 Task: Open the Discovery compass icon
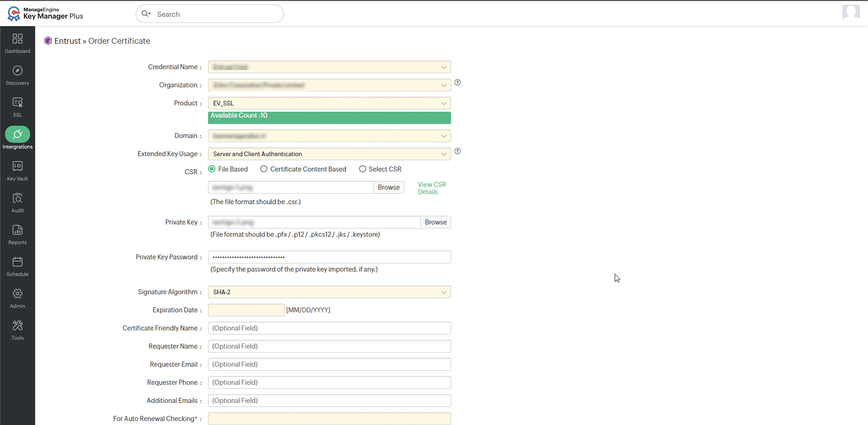point(18,71)
